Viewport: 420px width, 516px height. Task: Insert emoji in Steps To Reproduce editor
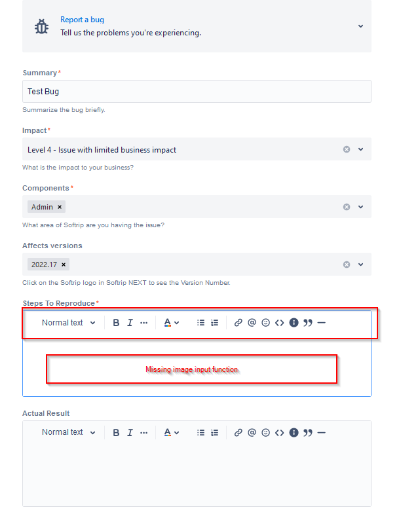coord(266,323)
